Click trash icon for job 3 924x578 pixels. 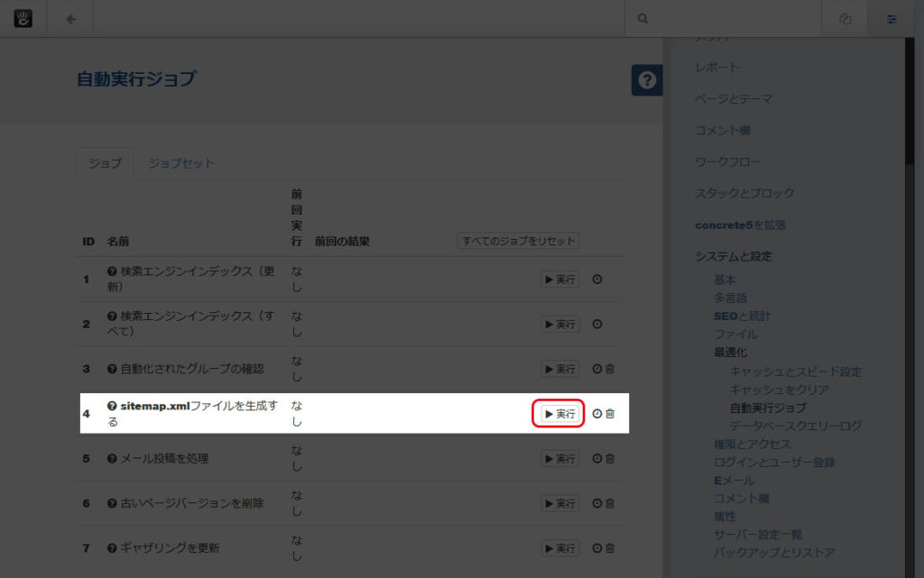pyautogui.click(x=610, y=369)
